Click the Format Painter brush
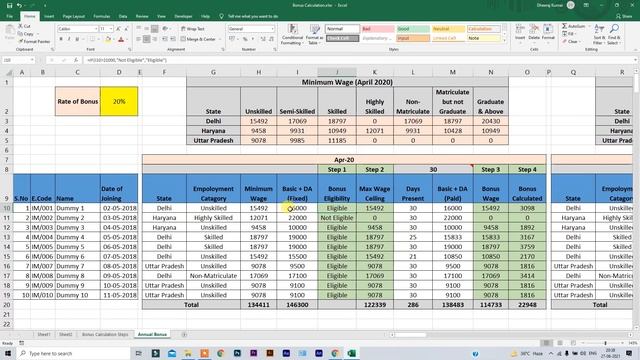Image resolution: width=640 pixels, height=360 pixels. 21,42
